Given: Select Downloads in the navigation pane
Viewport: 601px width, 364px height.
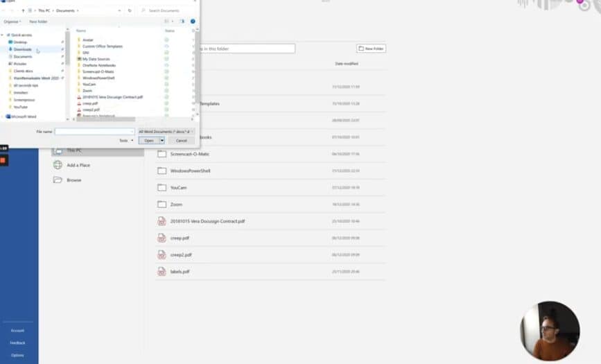Looking at the screenshot, I should coord(22,49).
